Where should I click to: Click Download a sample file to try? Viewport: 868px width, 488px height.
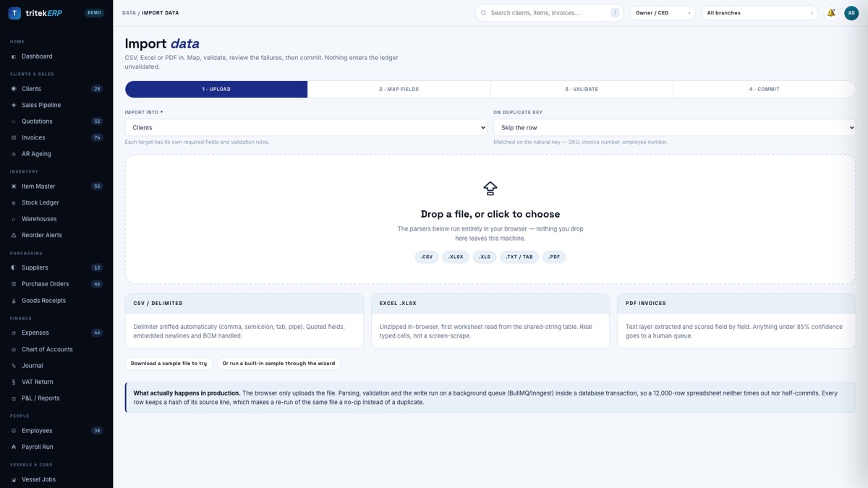coord(169,364)
